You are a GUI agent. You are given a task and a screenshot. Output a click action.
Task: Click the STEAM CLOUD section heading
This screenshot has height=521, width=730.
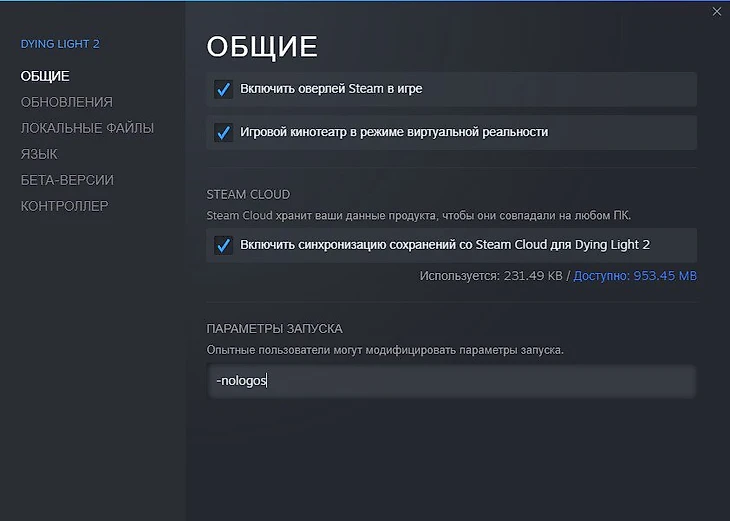(x=248, y=195)
